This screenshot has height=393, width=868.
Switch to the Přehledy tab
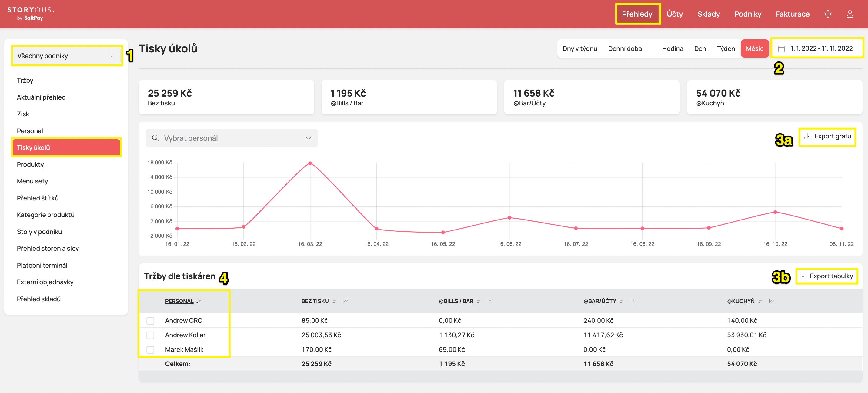(637, 14)
